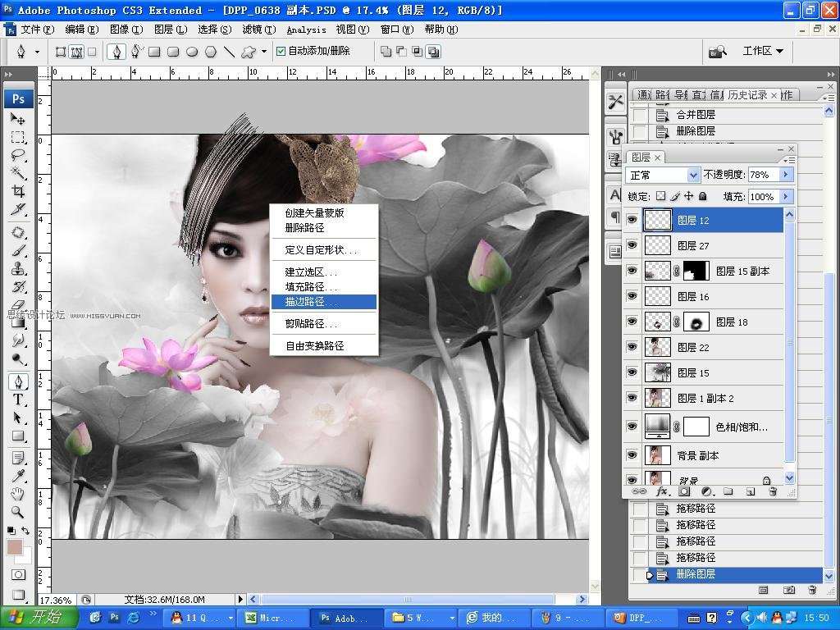Expand the 不透明度 opacity slider arrow
Screen dimensions: 840x630
click(786, 175)
